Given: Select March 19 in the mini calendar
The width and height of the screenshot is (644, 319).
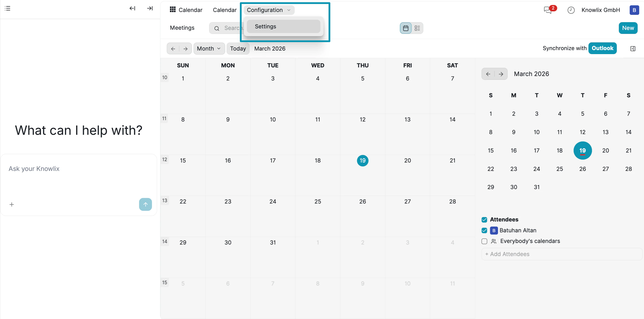Looking at the screenshot, I should coord(583,151).
